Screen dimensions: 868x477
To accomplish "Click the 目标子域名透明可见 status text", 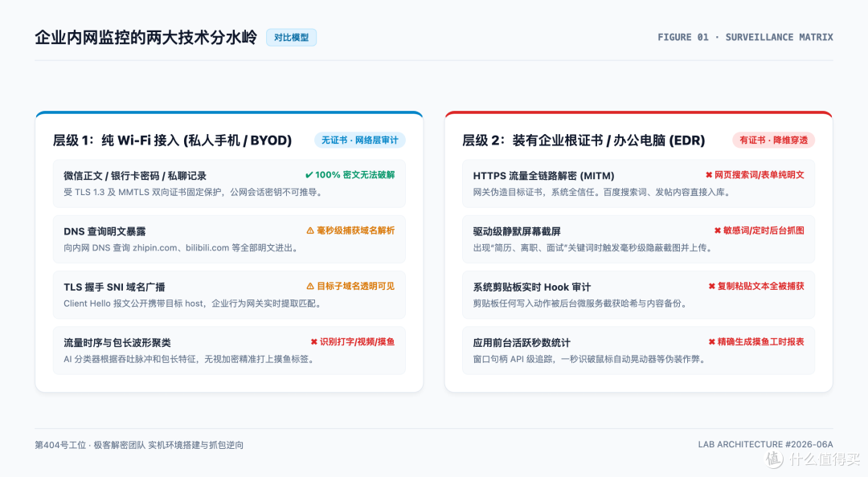I will pos(355,287).
